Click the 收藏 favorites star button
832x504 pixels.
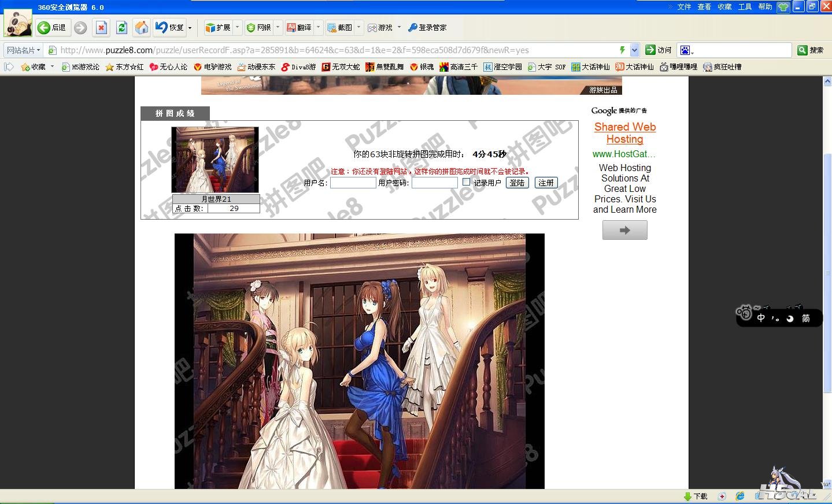[34, 67]
